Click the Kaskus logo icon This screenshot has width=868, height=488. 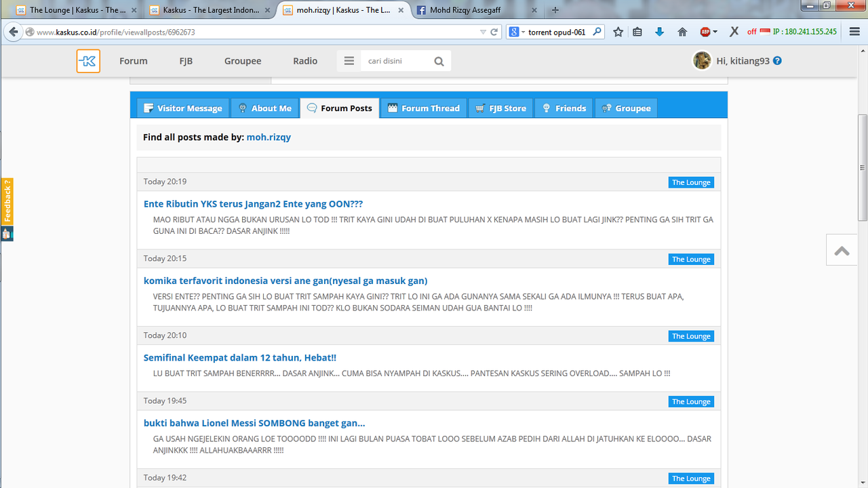(x=88, y=61)
